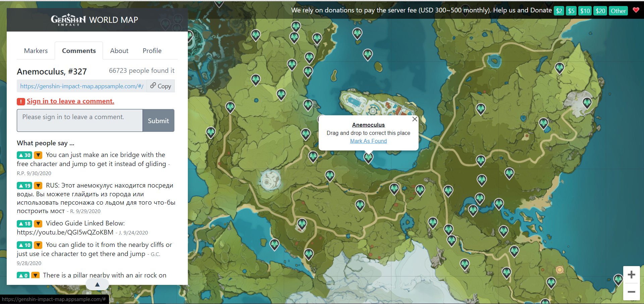Click the 'Sign in to leave a comment' link
The height and width of the screenshot is (304, 644).
[x=70, y=101]
